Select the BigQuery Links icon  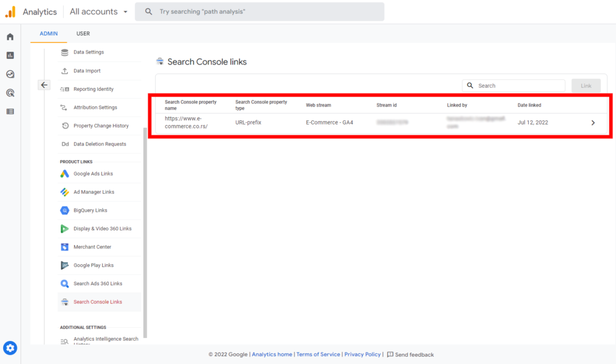click(x=64, y=210)
